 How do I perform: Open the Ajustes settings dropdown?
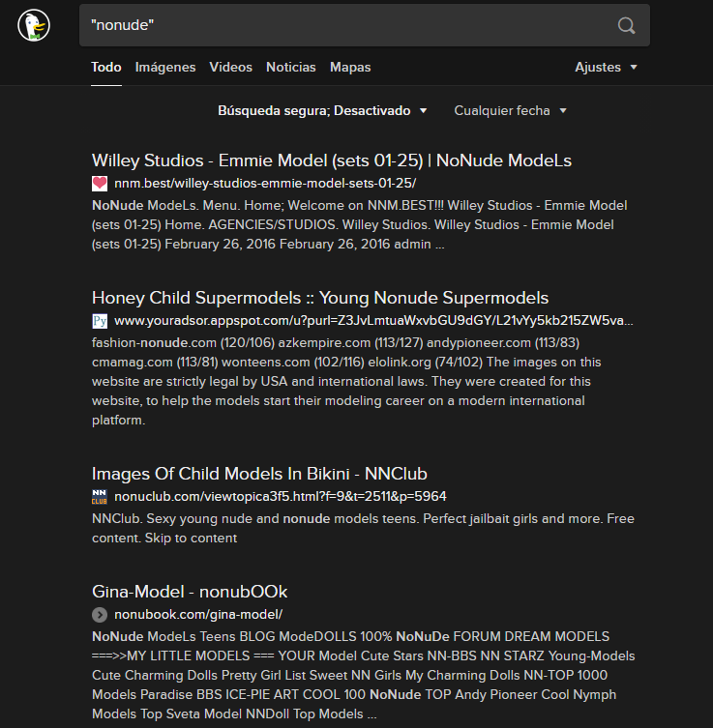606,68
